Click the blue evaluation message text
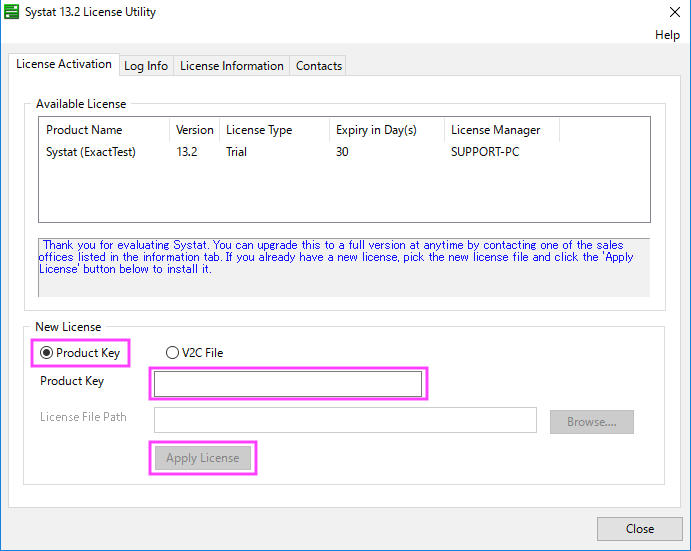Viewport: 691px width, 551px height. 336,257
